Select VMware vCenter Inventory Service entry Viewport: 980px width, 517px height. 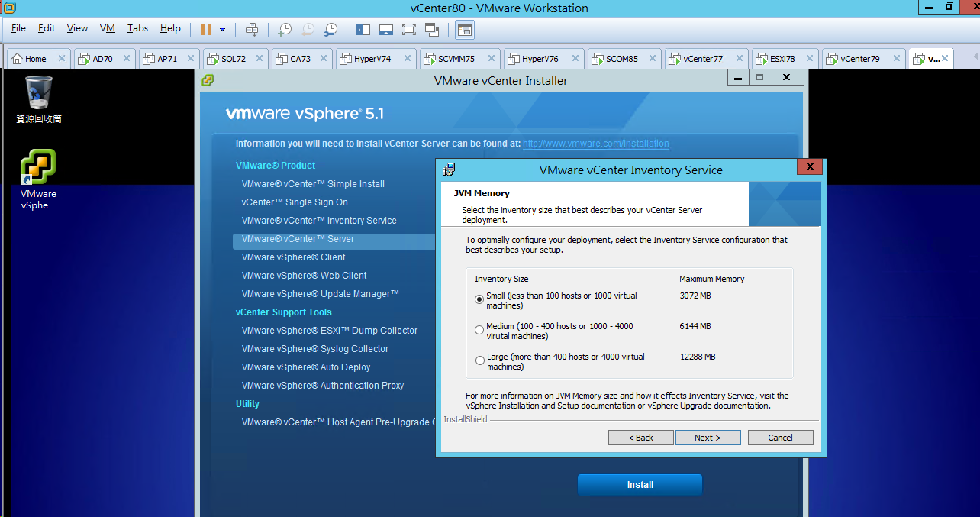(319, 221)
